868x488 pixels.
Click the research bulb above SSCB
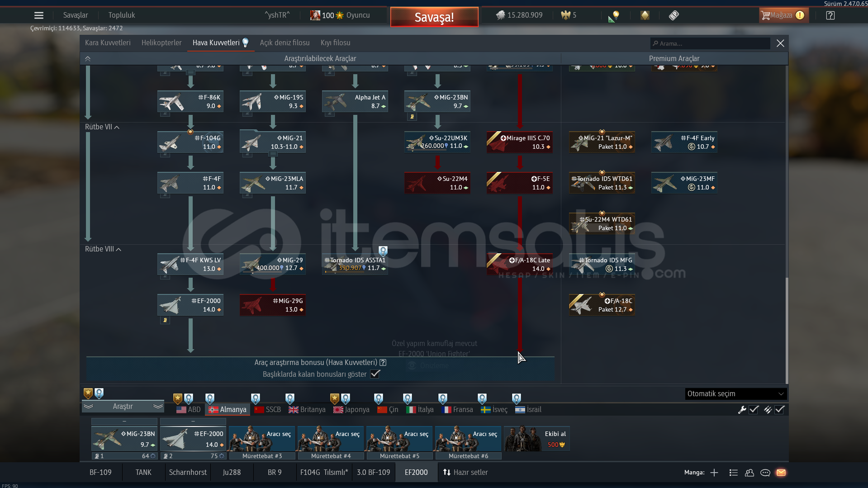[x=256, y=398]
